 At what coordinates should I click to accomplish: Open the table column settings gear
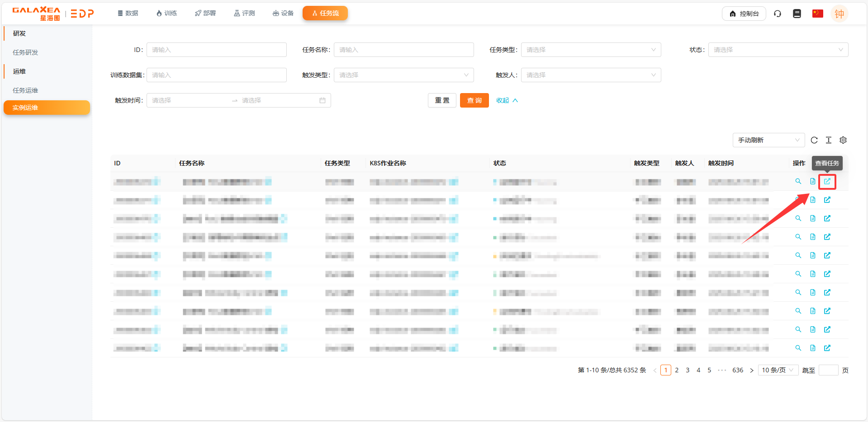(x=843, y=141)
